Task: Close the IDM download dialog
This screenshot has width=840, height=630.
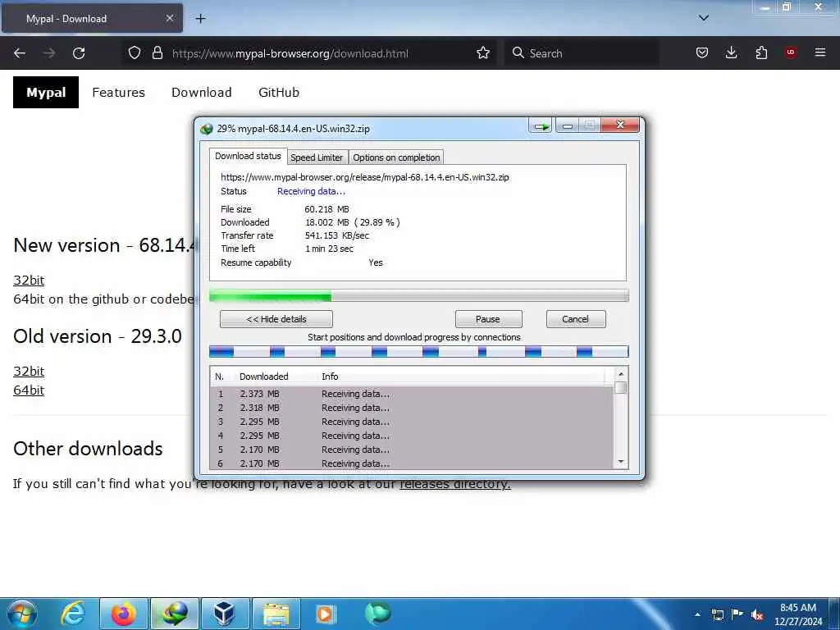Action: pos(620,126)
